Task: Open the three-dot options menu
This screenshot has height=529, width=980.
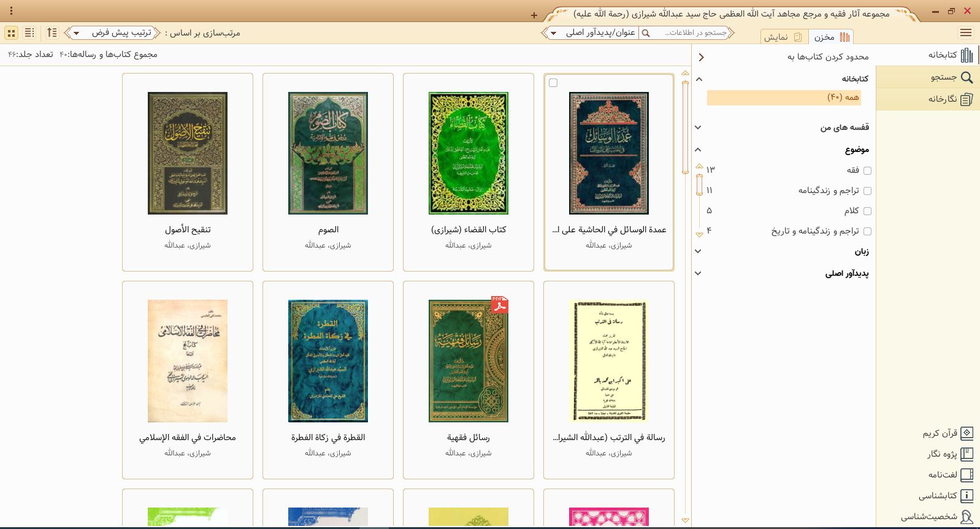Action: (12, 11)
